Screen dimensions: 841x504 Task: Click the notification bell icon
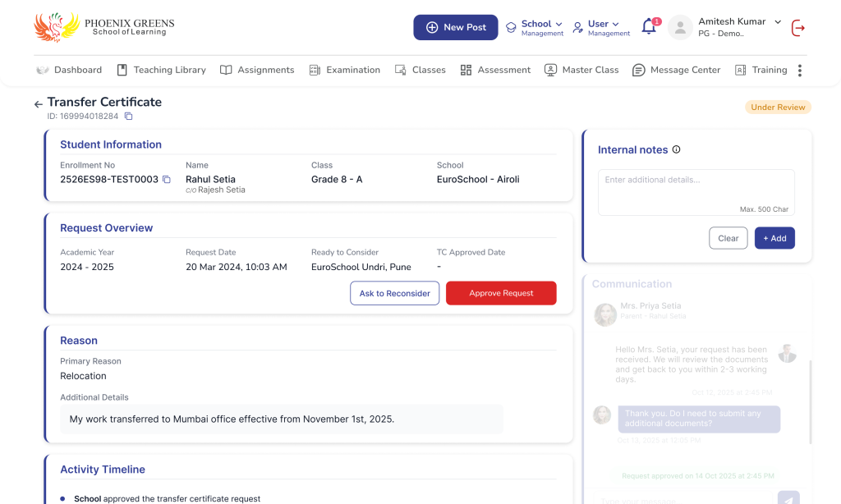point(649,27)
